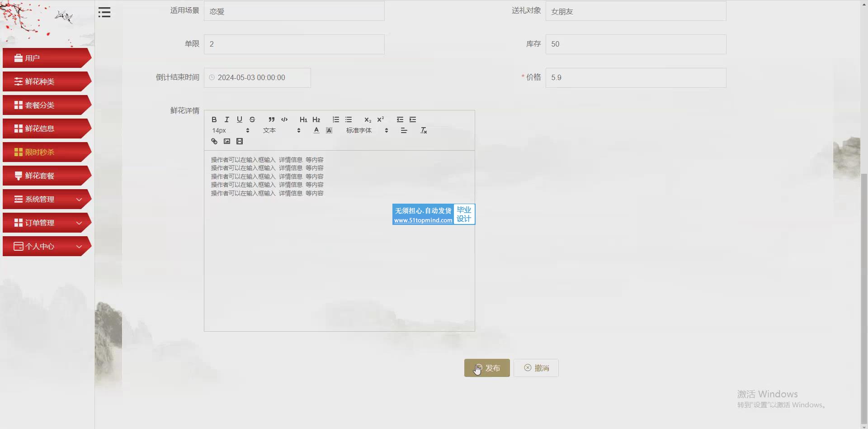Insert blockquote with the quote icon

pyautogui.click(x=271, y=119)
